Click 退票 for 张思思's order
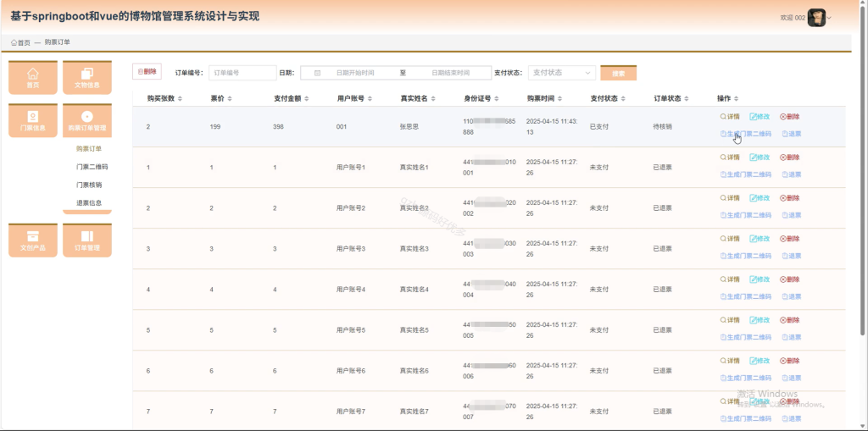 coord(792,134)
